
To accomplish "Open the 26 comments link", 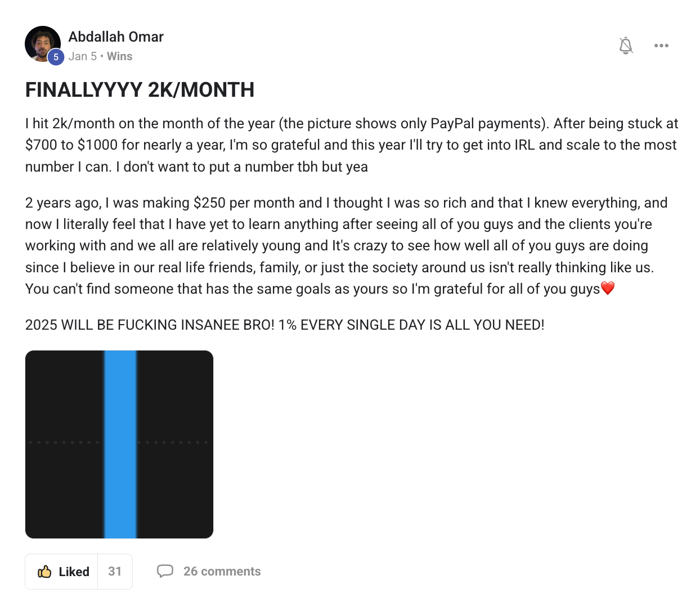I will [222, 572].
